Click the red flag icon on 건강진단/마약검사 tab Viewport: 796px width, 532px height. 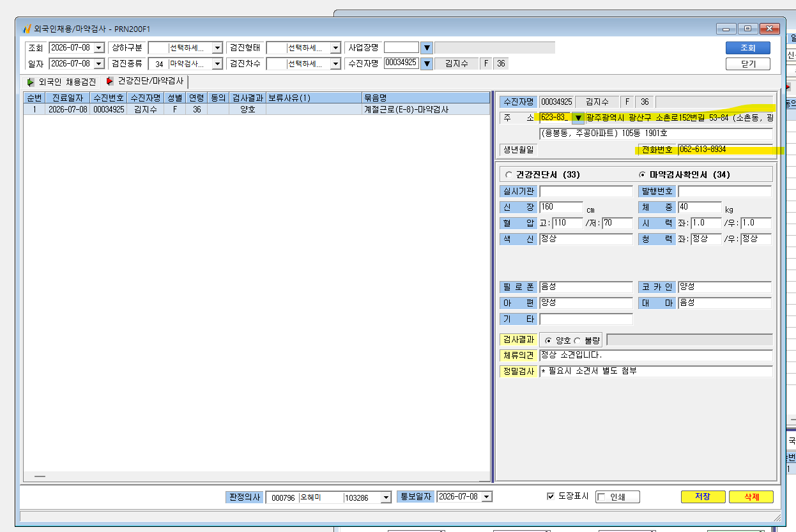[x=110, y=81]
